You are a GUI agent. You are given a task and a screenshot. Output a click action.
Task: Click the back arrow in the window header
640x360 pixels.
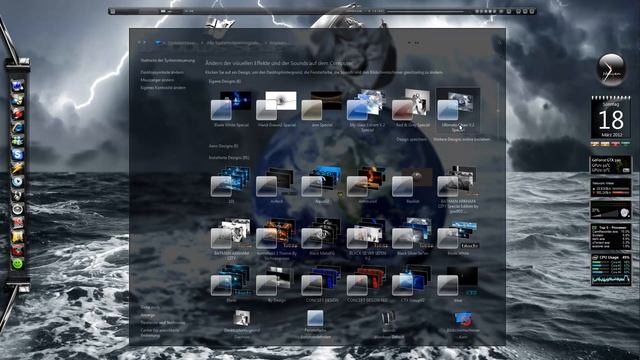click(x=139, y=42)
